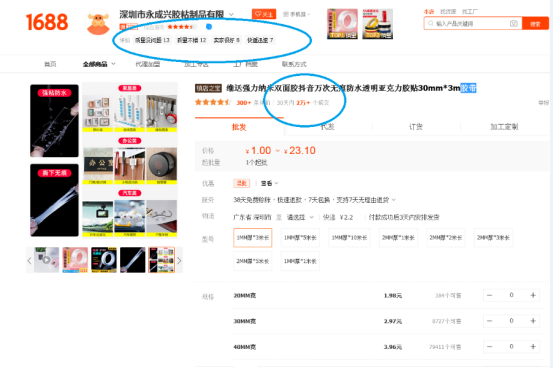
Task: Click the 快递迅速 7 review tag
Action: coord(260,40)
